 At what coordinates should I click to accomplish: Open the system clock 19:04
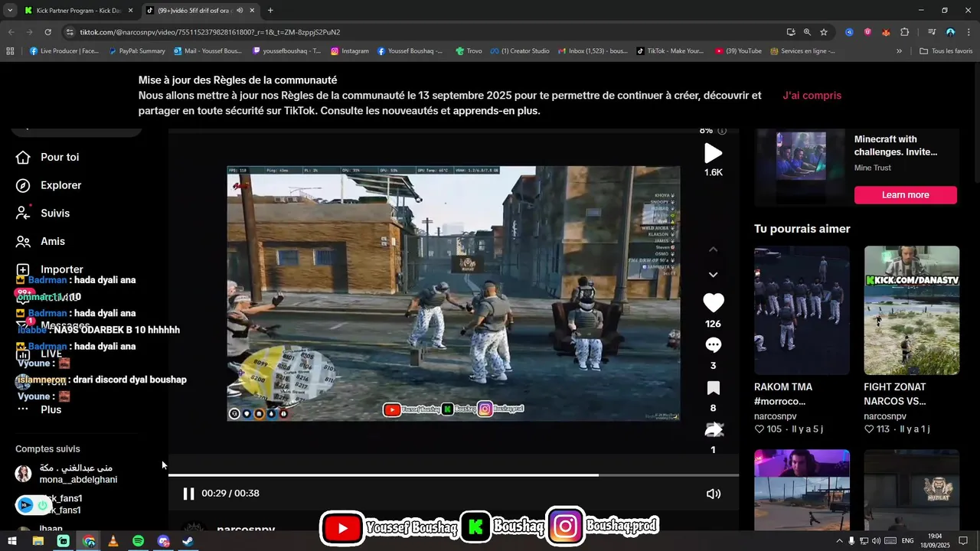(x=935, y=541)
